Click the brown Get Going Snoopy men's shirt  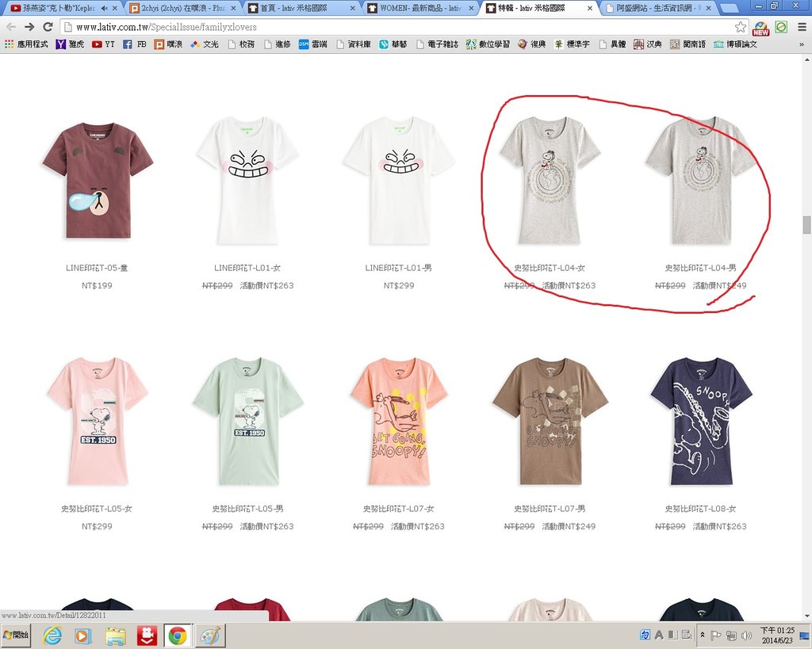[x=550, y=422]
